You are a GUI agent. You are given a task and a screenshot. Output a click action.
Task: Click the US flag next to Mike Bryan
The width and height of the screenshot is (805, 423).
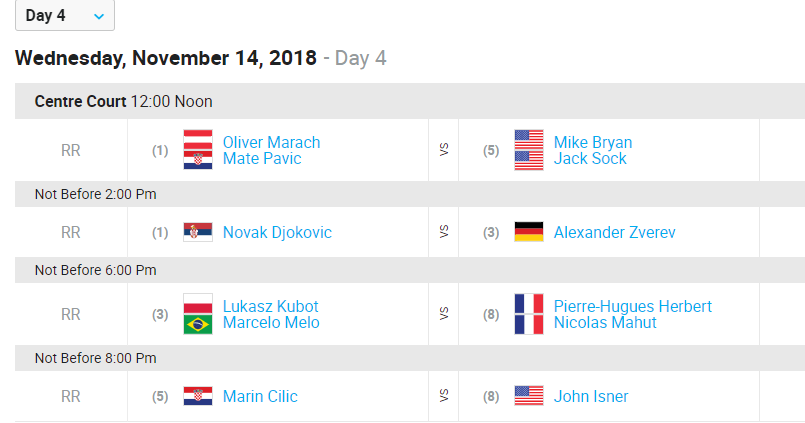click(529, 140)
